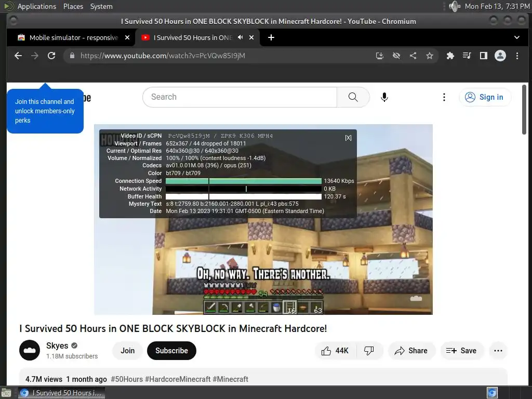Like the video with thumbs-up 44K
This screenshot has height=399, width=532.
(x=336, y=351)
